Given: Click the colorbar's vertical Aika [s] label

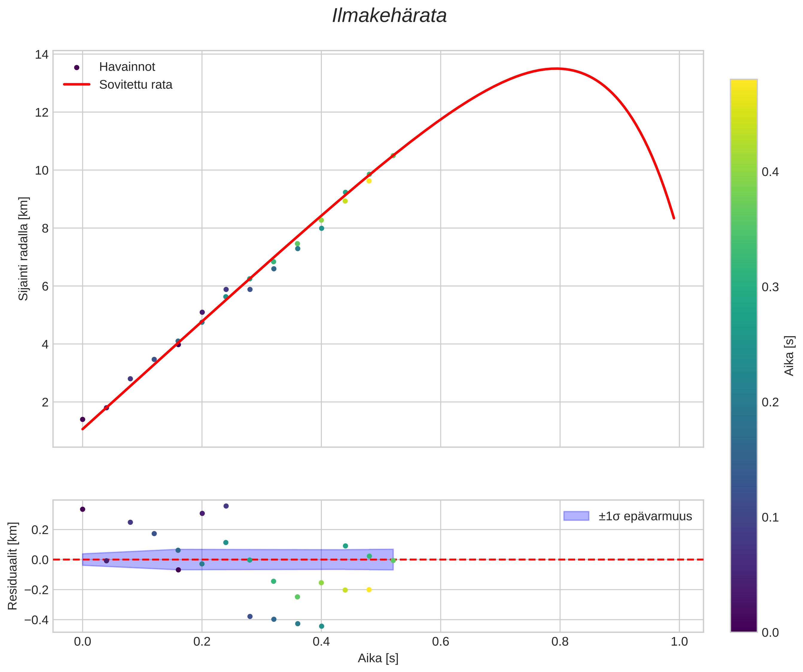Looking at the screenshot, I should click(x=789, y=356).
